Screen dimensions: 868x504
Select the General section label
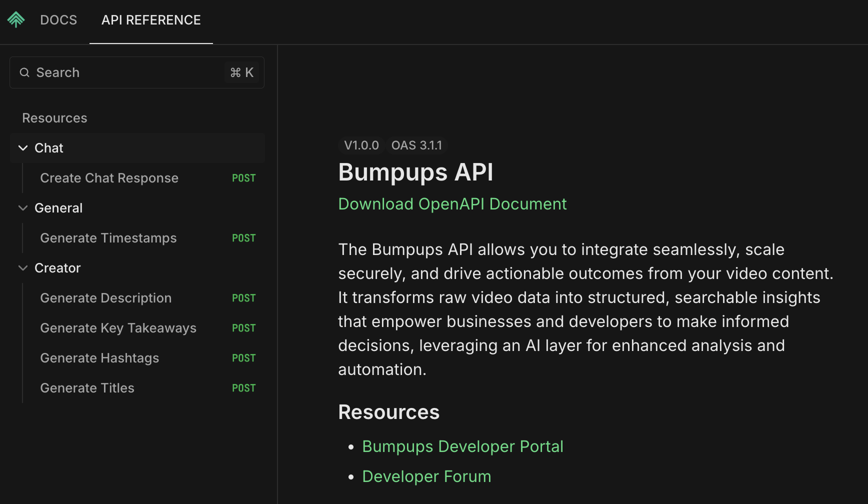[x=58, y=208]
